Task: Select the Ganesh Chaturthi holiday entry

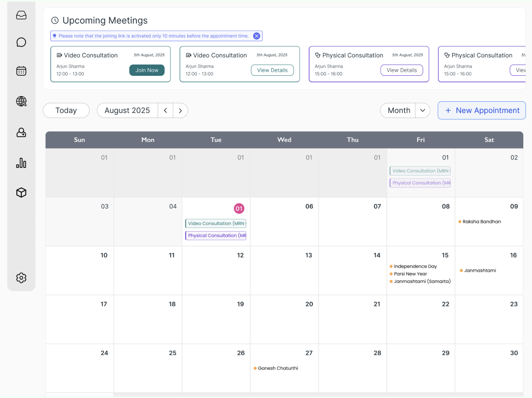Action: tap(278, 368)
